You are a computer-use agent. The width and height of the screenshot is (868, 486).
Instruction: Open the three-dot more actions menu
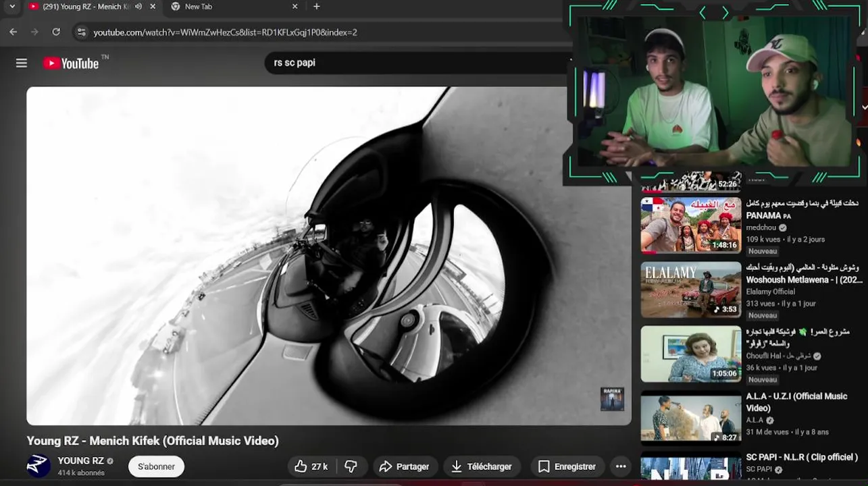click(x=621, y=466)
